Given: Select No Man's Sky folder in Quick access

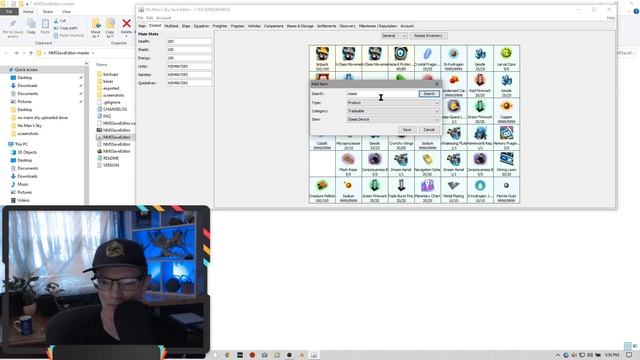Looking at the screenshot, I should click(29, 126).
